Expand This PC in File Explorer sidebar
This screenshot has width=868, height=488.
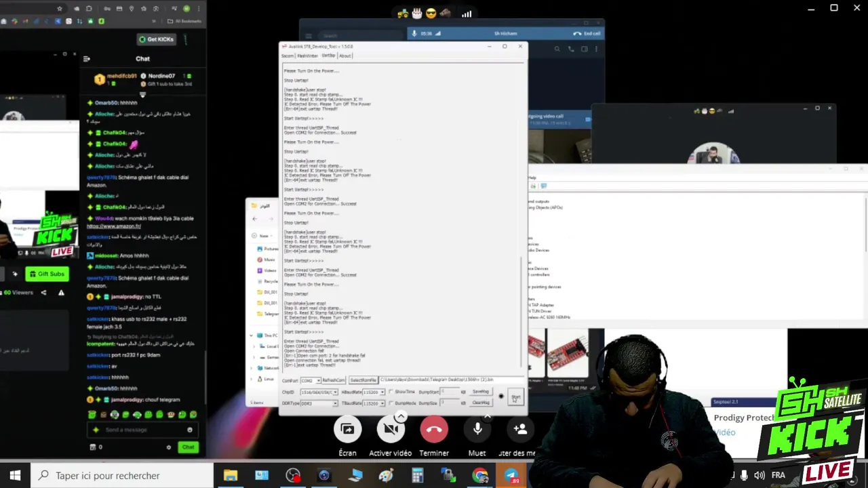pyautogui.click(x=251, y=335)
